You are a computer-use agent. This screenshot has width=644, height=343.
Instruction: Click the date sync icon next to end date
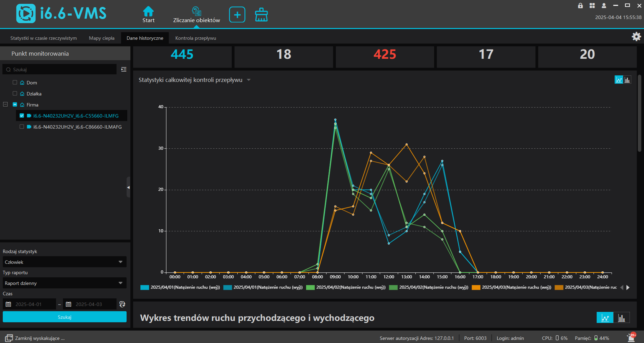122,304
